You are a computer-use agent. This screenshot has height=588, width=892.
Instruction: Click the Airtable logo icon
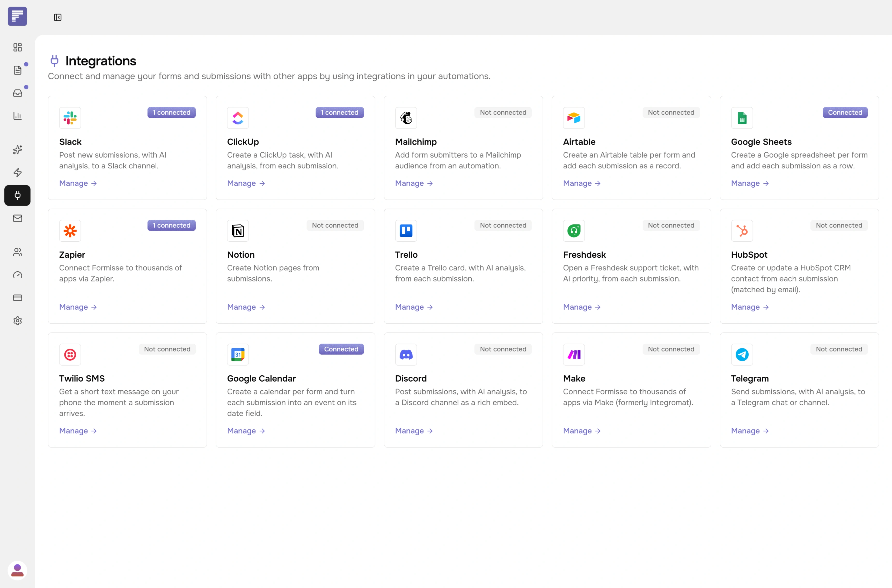click(x=574, y=118)
